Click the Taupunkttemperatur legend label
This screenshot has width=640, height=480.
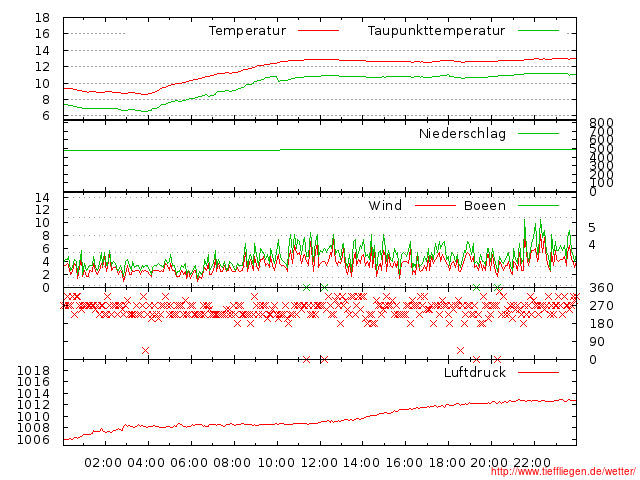click(436, 31)
